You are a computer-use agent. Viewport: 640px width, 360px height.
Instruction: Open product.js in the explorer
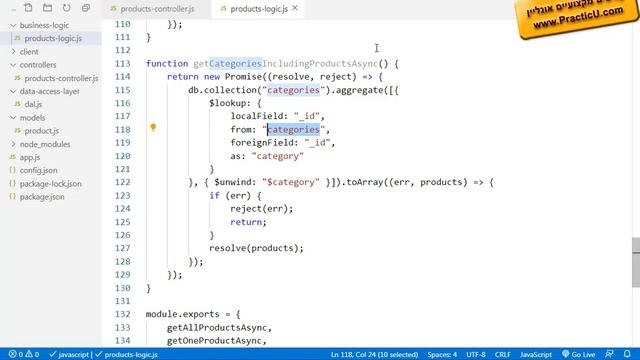tap(42, 131)
